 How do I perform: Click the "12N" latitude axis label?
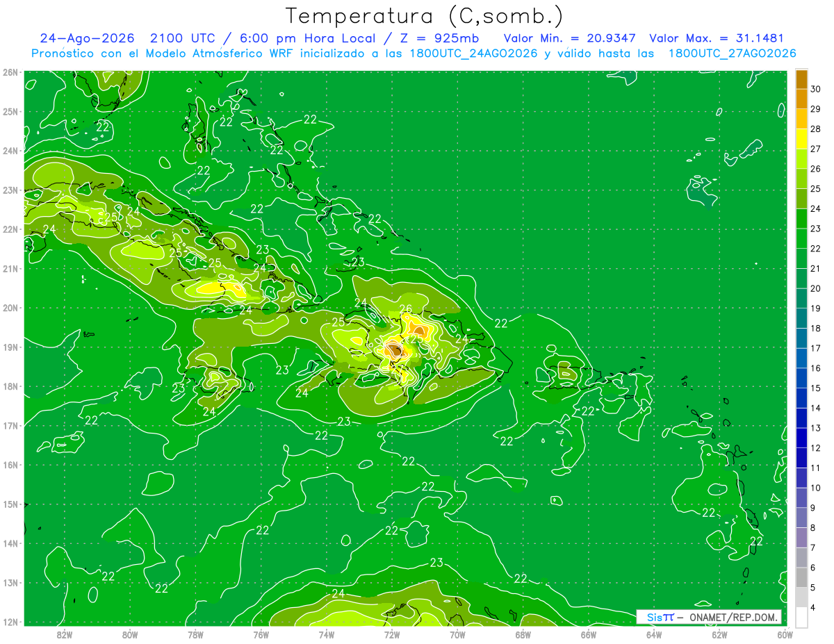click(10, 622)
